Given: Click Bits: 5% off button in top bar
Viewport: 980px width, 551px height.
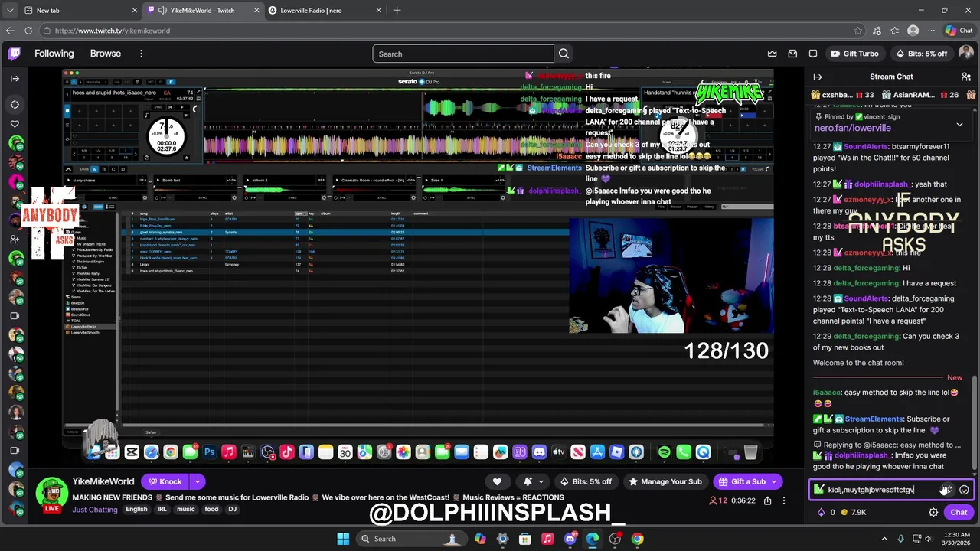Looking at the screenshot, I should tap(921, 54).
